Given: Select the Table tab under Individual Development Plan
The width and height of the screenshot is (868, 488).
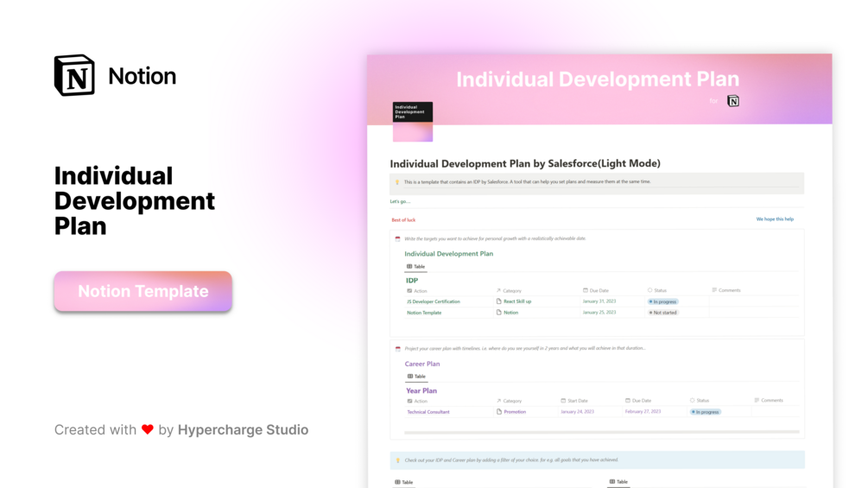Looking at the screenshot, I should 415,267.
